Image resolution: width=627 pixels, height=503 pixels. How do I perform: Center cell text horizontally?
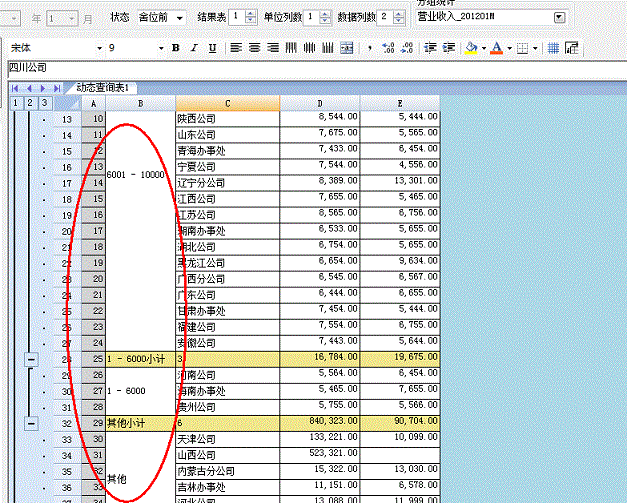[x=254, y=48]
